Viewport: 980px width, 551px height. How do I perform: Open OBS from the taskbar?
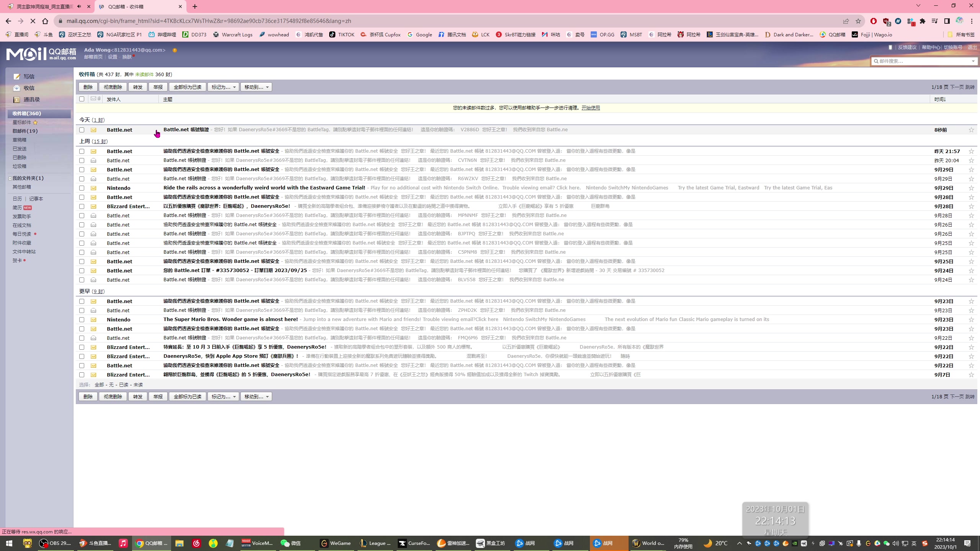pyautogui.click(x=56, y=543)
